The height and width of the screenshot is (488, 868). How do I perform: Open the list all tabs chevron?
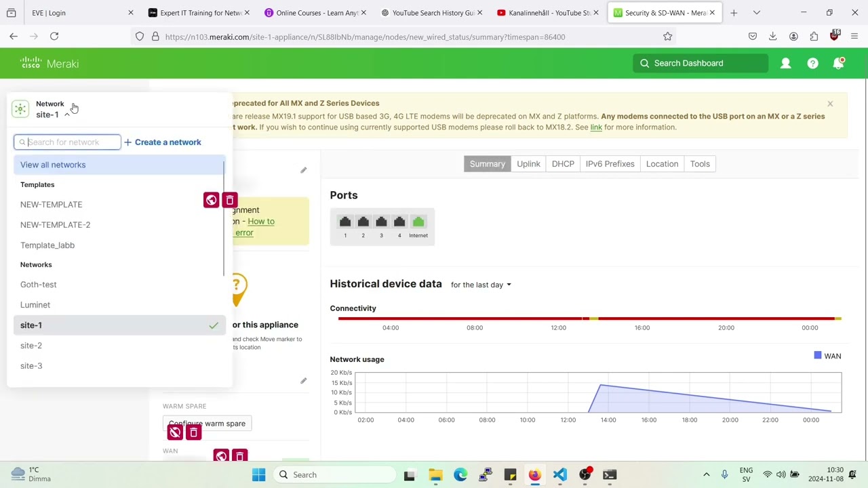pos(757,13)
